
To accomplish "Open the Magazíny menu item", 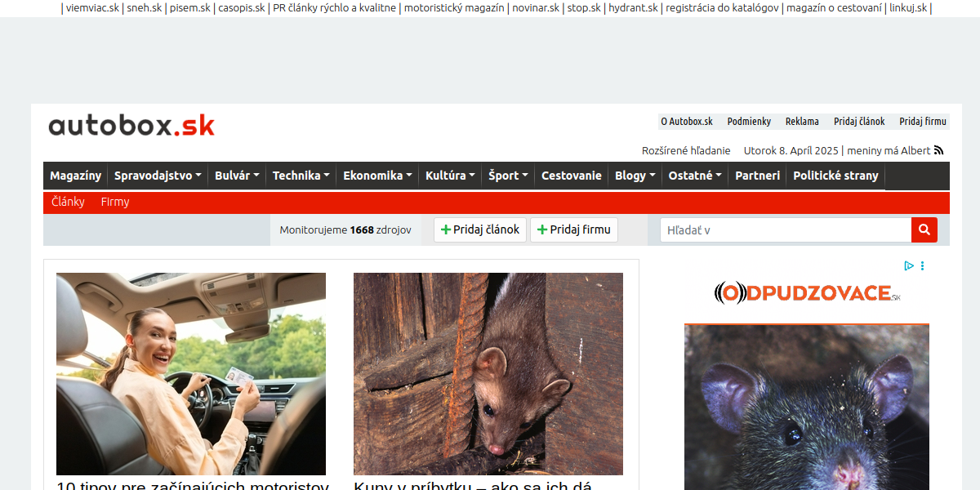I will (75, 176).
